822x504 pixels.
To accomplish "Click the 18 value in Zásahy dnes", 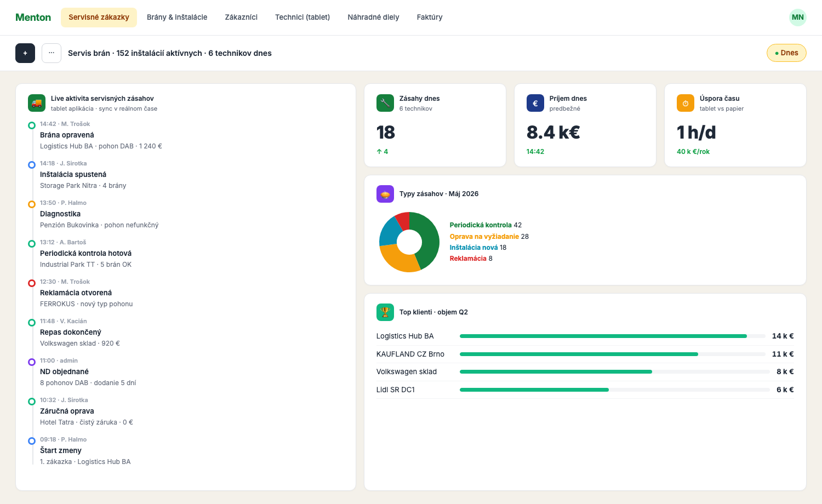I will click(386, 133).
